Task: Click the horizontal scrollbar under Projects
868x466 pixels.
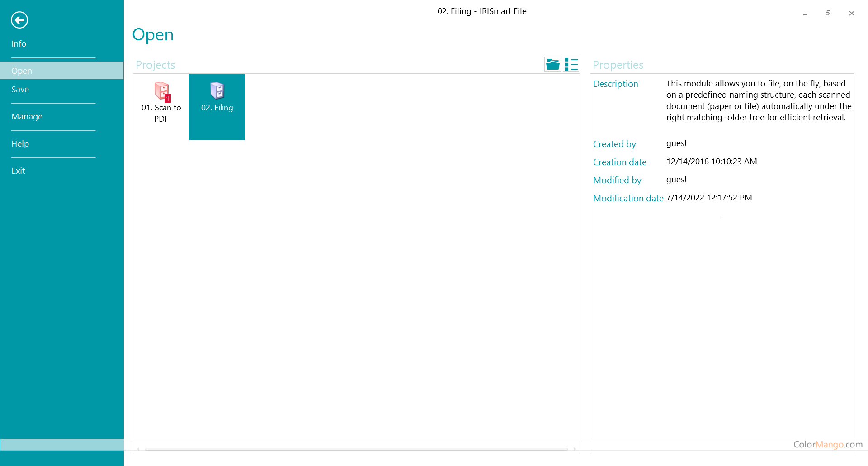Action: [356, 449]
